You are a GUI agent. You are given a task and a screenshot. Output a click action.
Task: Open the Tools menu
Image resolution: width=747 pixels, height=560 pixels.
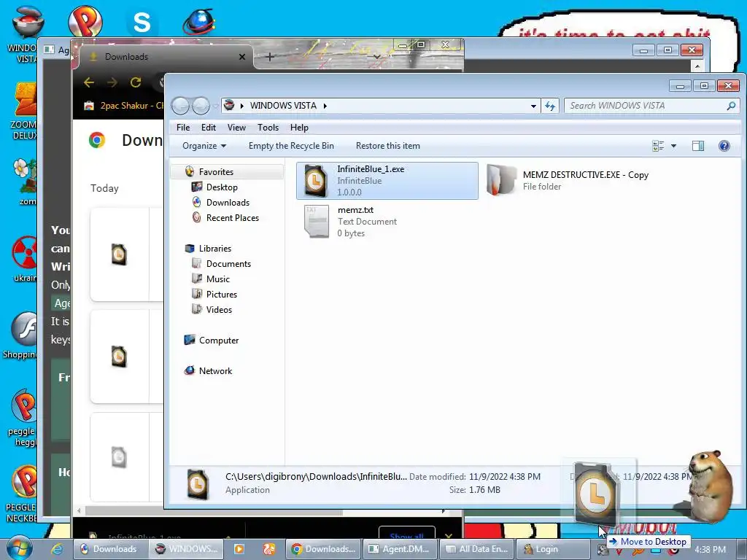[x=268, y=128]
